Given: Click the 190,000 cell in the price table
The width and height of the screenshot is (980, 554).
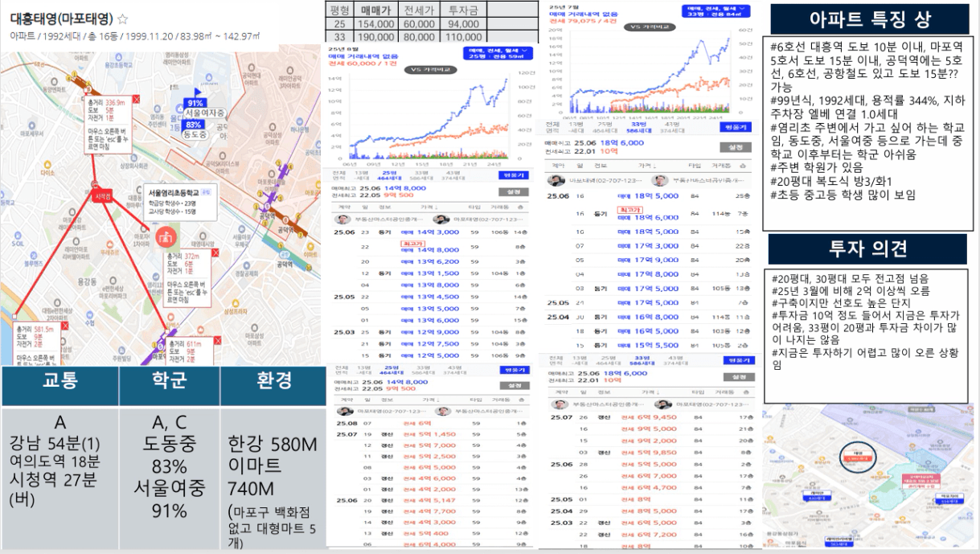Looking at the screenshot, I should coord(375,36).
